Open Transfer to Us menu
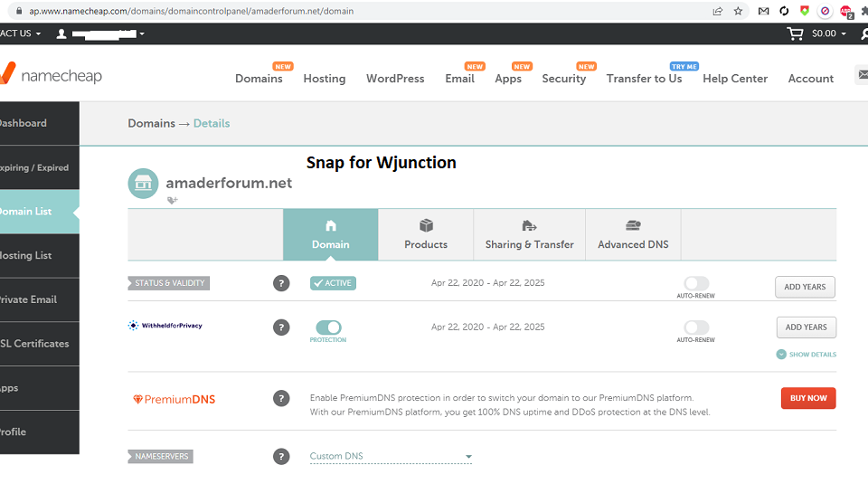The image size is (868, 484). (x=644, y=79)
